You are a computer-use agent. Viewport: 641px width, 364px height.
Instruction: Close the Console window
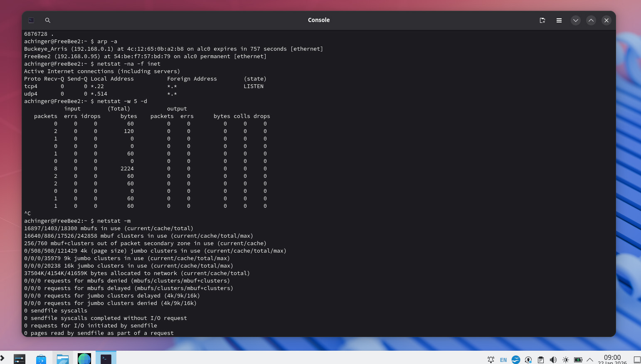pos(606,20)
